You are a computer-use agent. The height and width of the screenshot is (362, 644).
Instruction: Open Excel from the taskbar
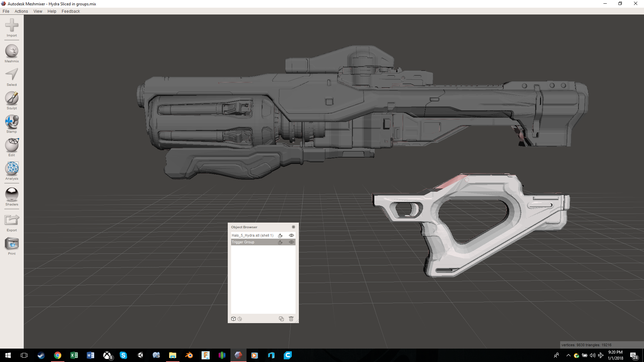click(x=74, y=355)
